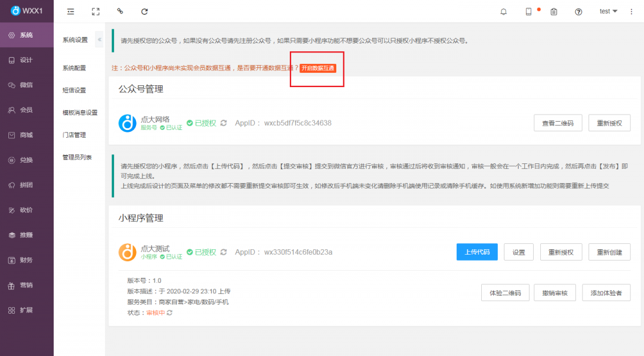Open the clipboard icon in header
Screen dimensions: 644x356
[554, 11]
